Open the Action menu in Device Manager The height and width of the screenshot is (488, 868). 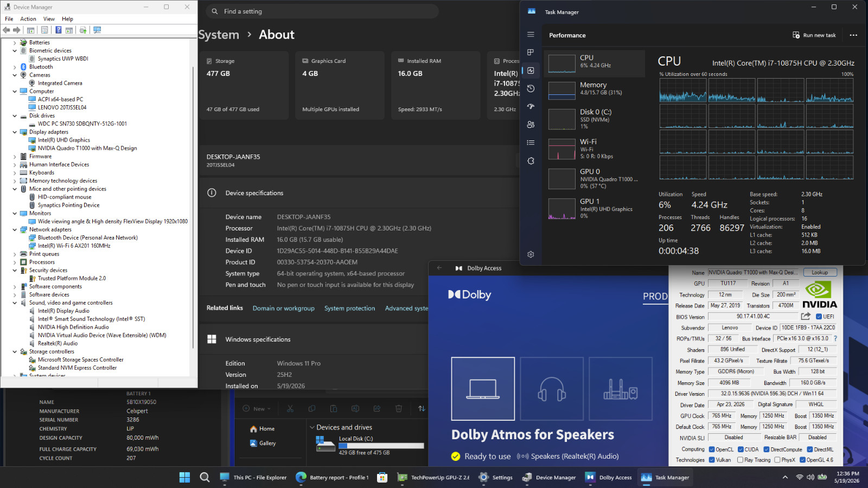pos(28,19)
